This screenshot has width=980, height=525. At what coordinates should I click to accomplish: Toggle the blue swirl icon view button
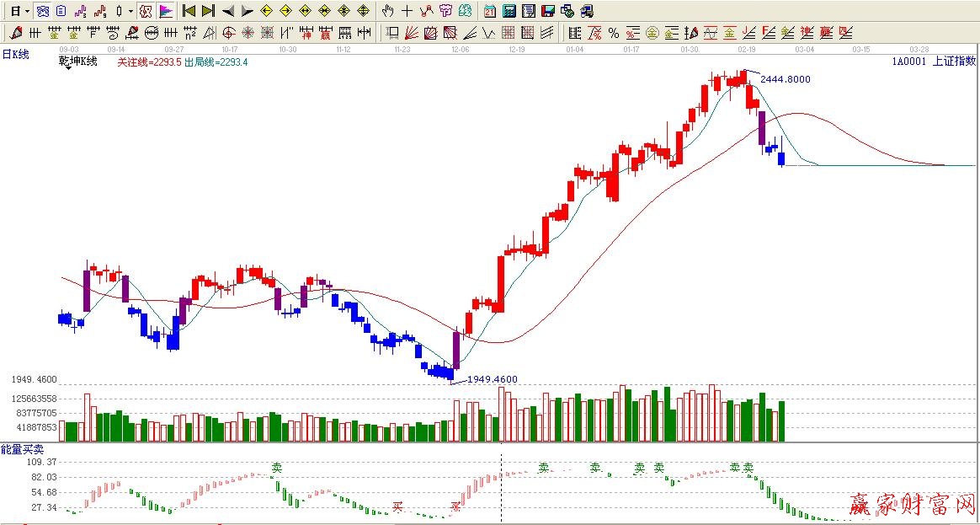42,11
